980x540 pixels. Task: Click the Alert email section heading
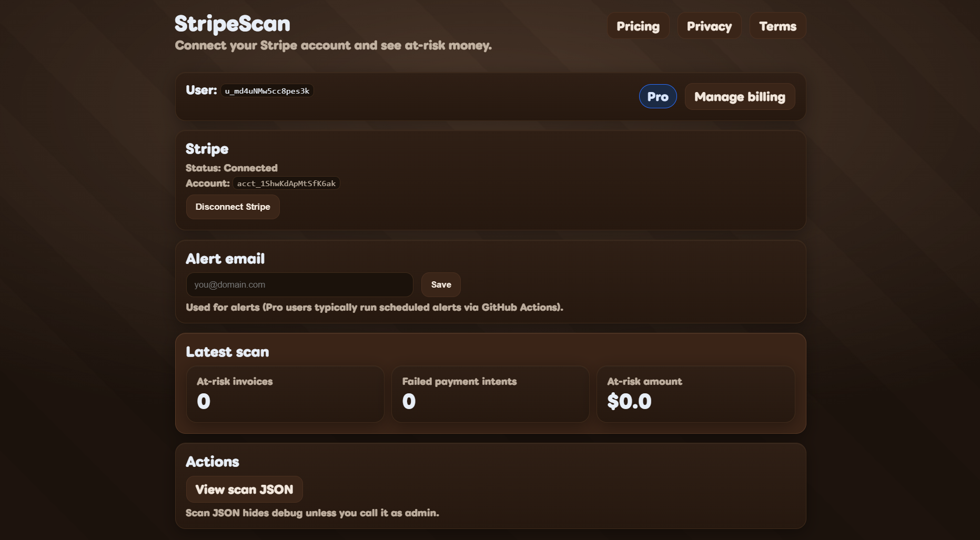[x=225, y=259]
